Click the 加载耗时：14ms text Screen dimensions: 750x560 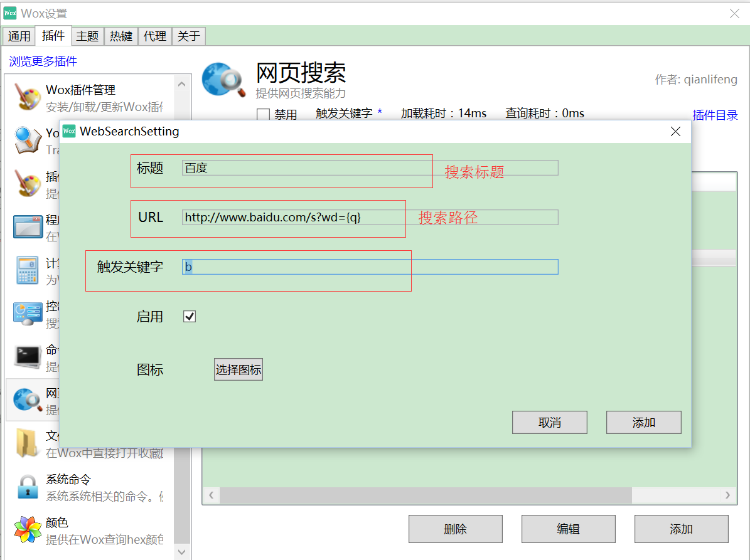tap(443, 114)
